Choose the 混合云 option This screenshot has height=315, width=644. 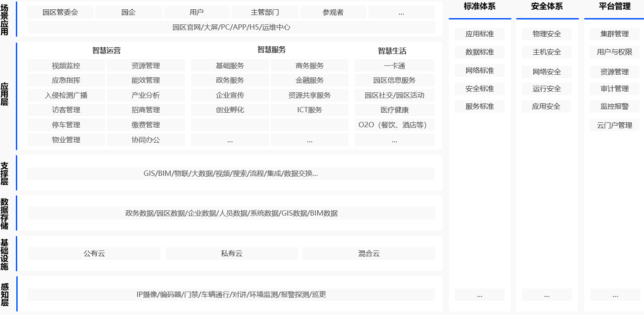369,254
